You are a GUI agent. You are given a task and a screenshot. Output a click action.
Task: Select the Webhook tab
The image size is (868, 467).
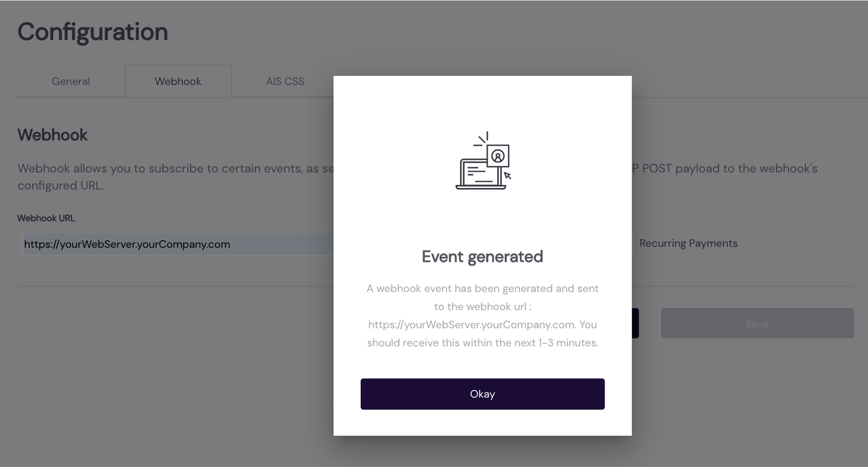click(x=178, y=81)
